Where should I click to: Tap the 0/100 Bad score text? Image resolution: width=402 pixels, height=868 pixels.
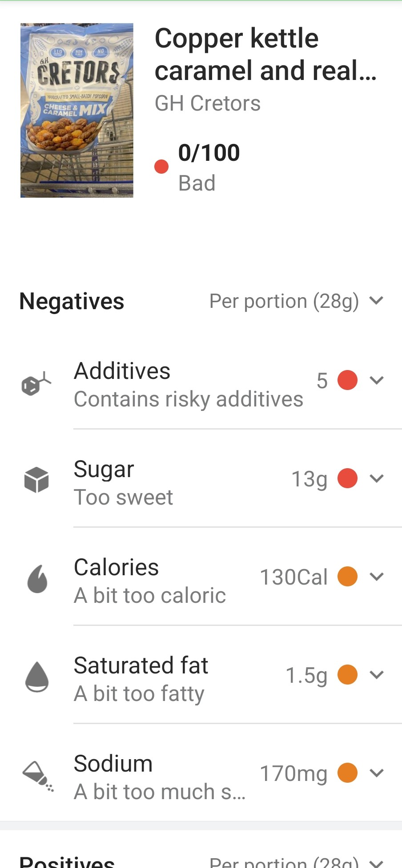(x=209, y=167)
